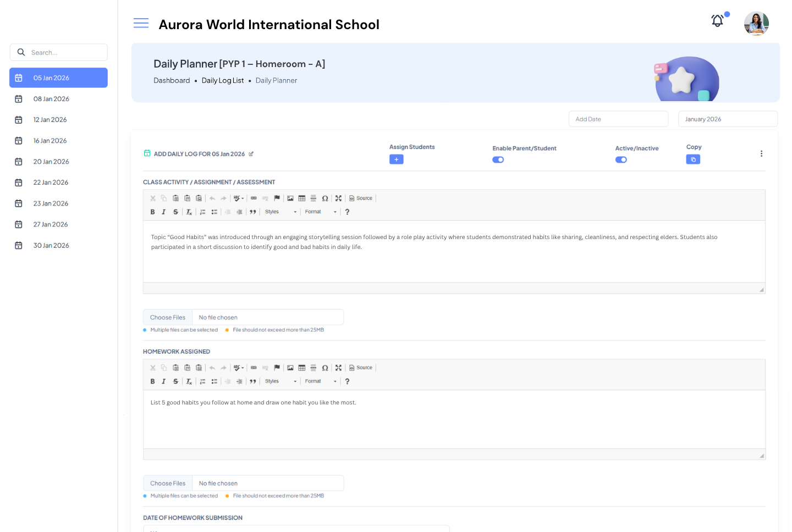This screenshot has width=792, height=532.
Task: Maximize the Homework Assigned editor
Action: (x=338, y=368)
